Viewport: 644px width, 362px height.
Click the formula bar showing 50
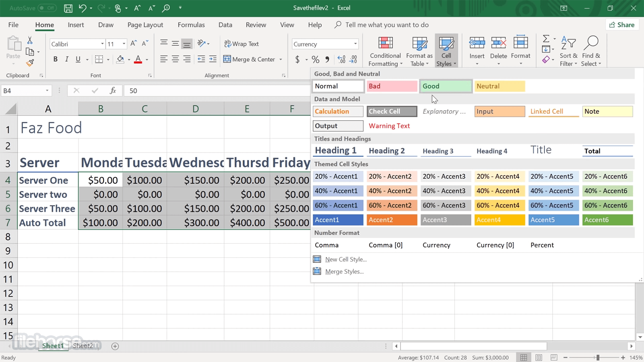(217, 90)
